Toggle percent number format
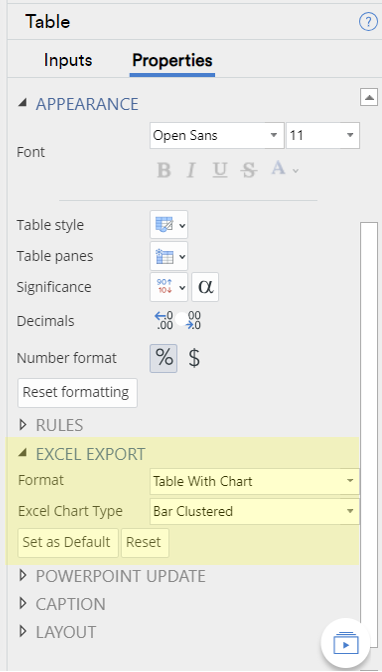Image resolution: width=382 pixels, height=672 pixels. pyautogui.click(x=164, y=358)
